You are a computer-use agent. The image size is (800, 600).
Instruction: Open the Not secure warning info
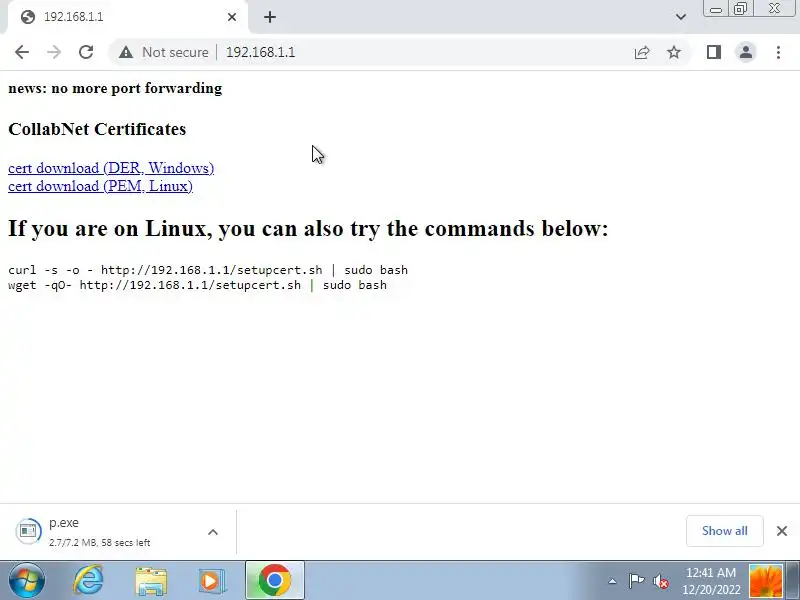(x=163, y=52)
